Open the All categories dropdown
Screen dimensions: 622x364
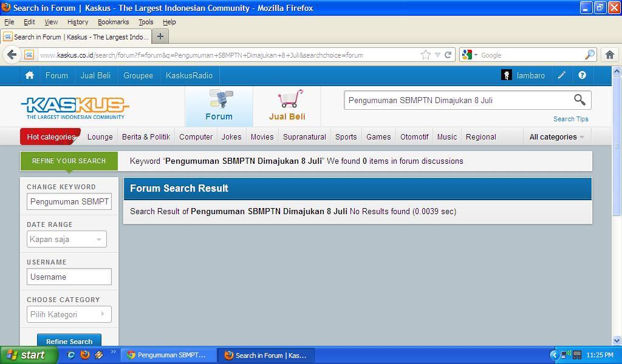(556, 136)
